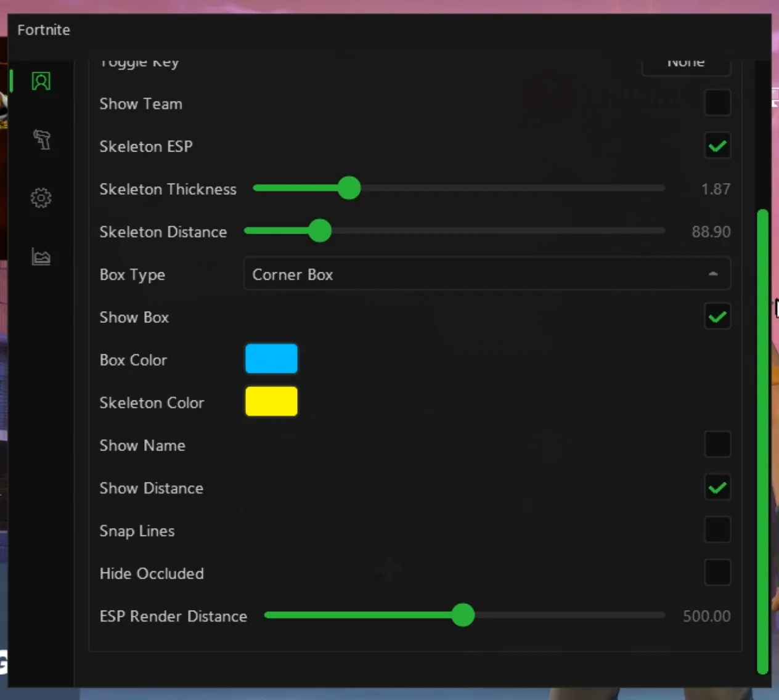The width and height of the screenshot is (779, 700).
Task: Click the 500.00 render distance value
Action: (706, 616)
